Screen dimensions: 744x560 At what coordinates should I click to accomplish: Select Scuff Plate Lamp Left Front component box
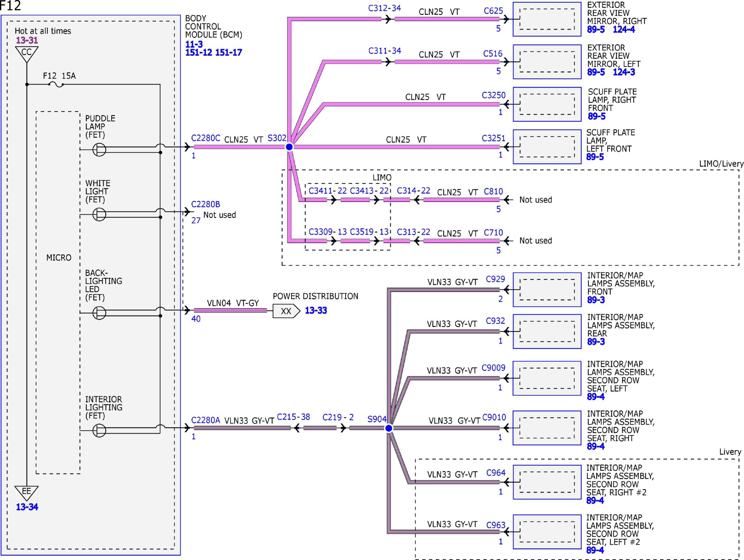click(x=547, y=147)
